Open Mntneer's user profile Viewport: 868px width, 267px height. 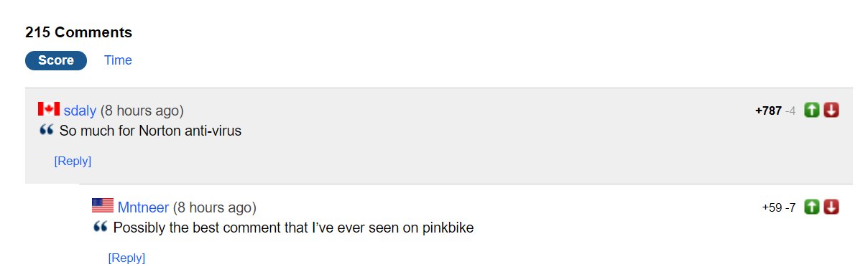pyautogui.click(x=143, y=207)
